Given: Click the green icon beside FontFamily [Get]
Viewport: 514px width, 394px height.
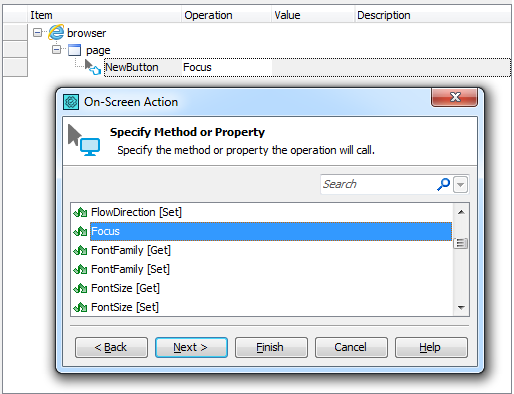Looking at the screenshot, I should click(80, 250).
